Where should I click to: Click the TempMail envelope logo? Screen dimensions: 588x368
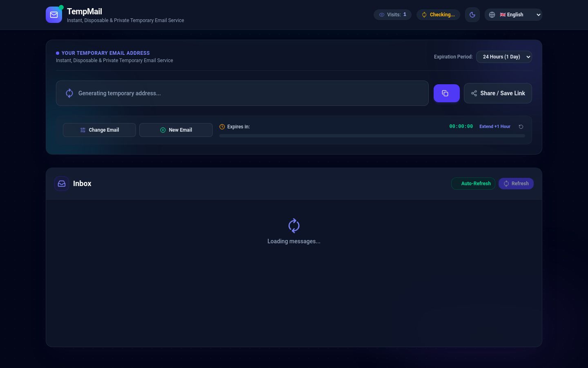pyautogui.click(x=54, y=15)
